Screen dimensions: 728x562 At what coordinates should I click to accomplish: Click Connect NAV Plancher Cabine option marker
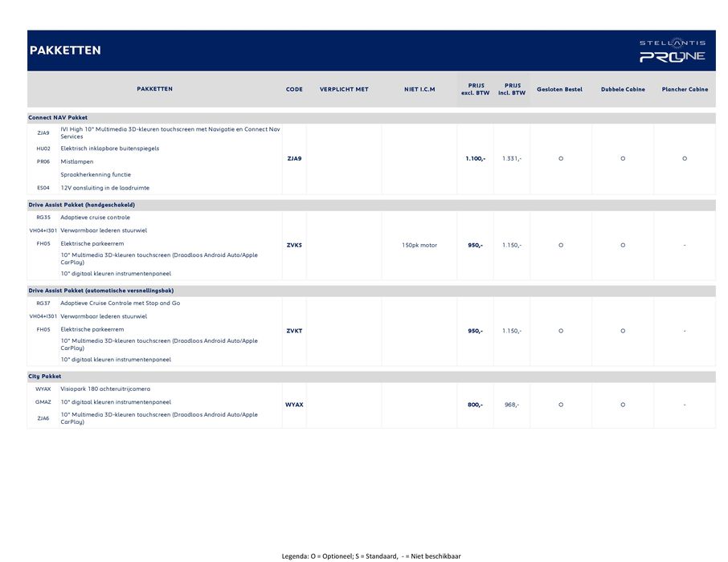[685, 159]
